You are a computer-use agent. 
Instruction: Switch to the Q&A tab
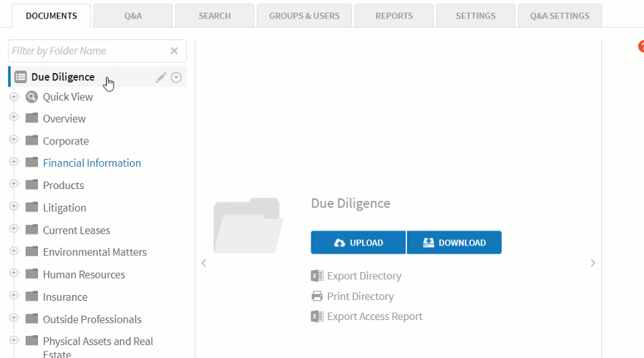tap(133, 16)
